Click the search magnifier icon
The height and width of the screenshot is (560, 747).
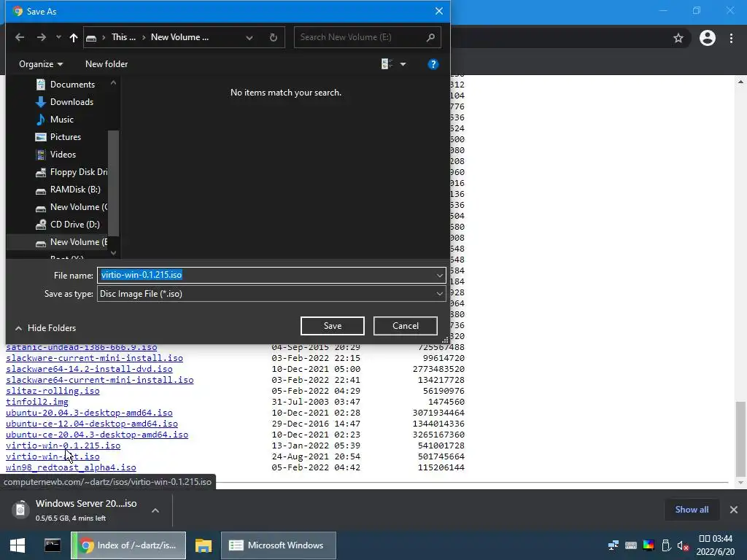[430, 37]
